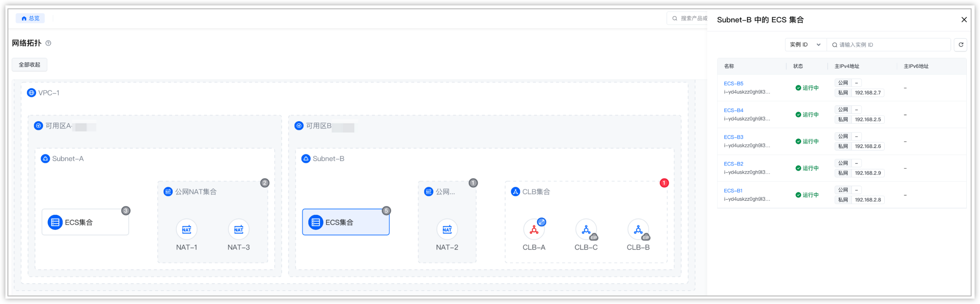Collapse the 公网... group badge showing 1

pos(473,183)
